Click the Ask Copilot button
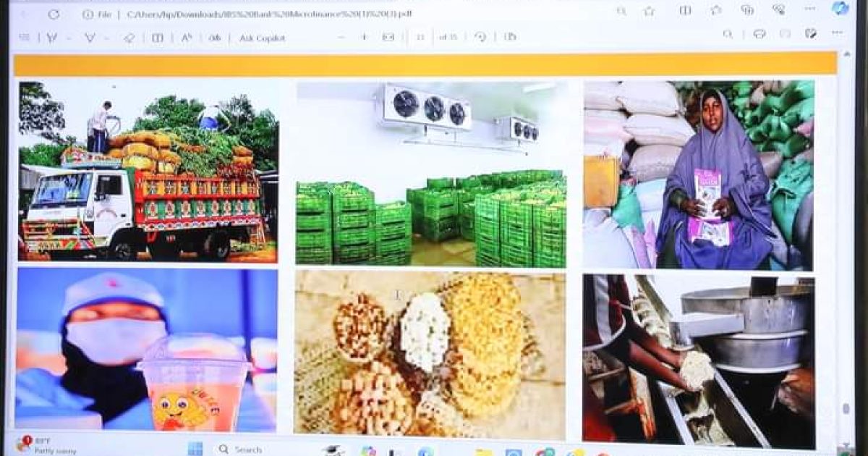Image resolution: width=868 pixels, height=456 pixels. (x=262, y=38)
